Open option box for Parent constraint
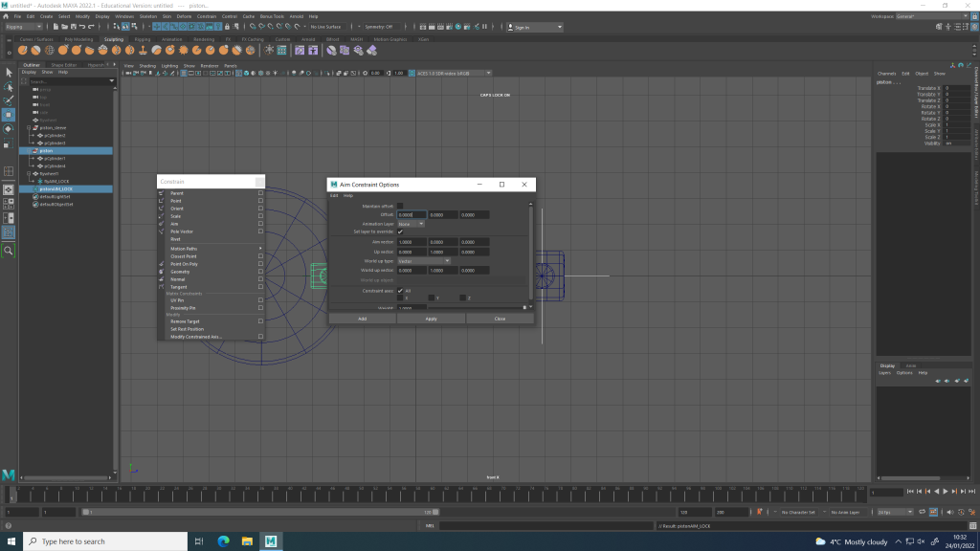Screen dimensions: 980x551 tap(260, 193)
